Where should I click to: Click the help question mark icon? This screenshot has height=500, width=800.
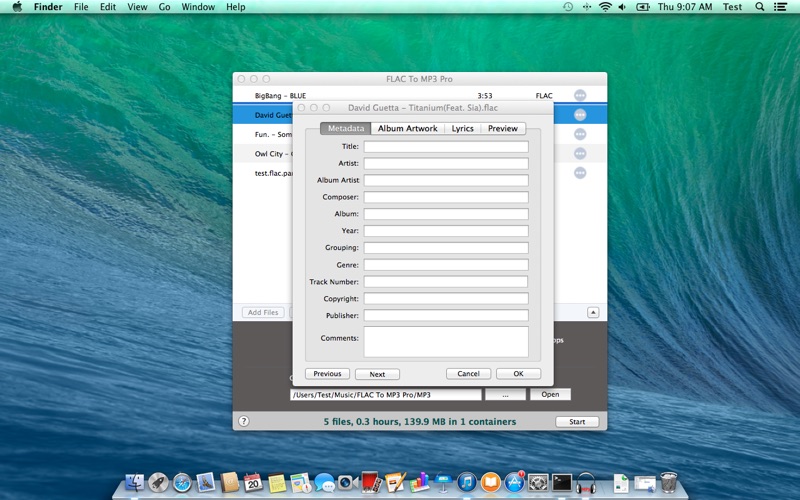pos(244,421)
